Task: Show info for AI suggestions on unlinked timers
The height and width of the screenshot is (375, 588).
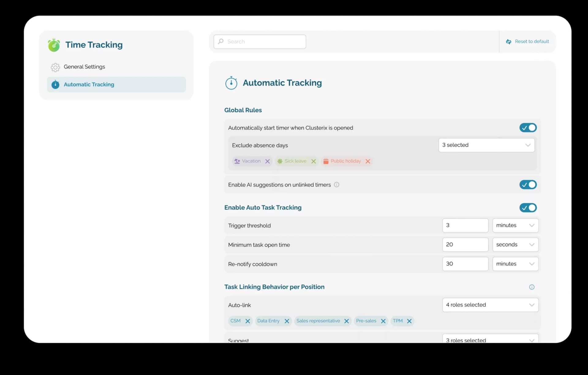Action: tap(337, 185)
